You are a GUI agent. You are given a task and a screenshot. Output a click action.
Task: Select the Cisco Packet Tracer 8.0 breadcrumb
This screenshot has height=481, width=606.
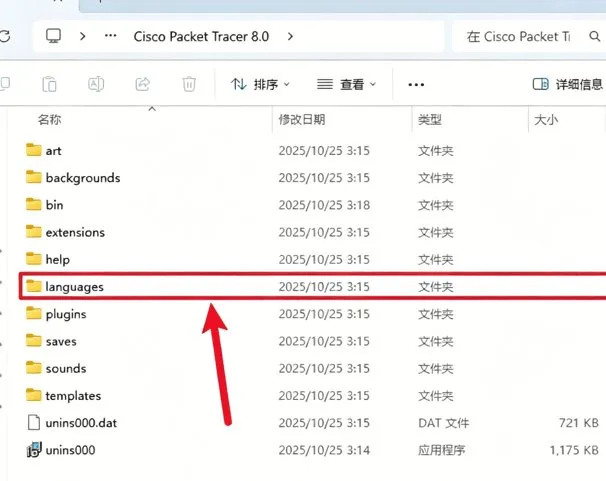pos(201,36)
